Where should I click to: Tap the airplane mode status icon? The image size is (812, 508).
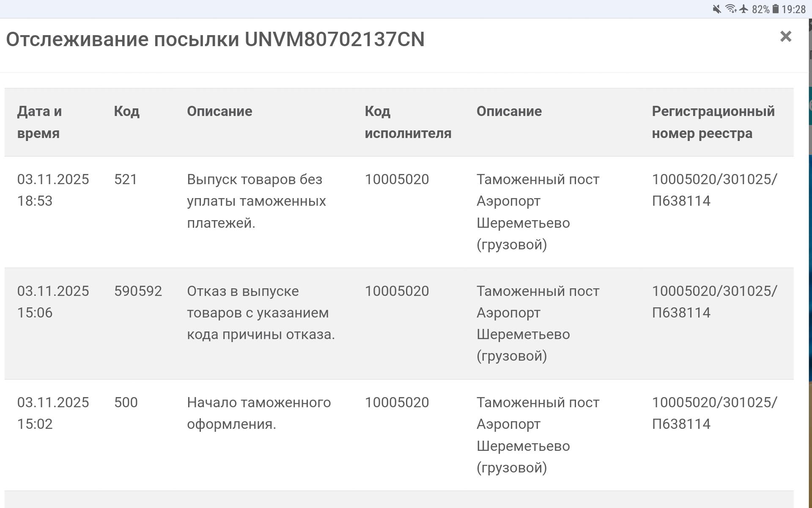tap(744, 9)
